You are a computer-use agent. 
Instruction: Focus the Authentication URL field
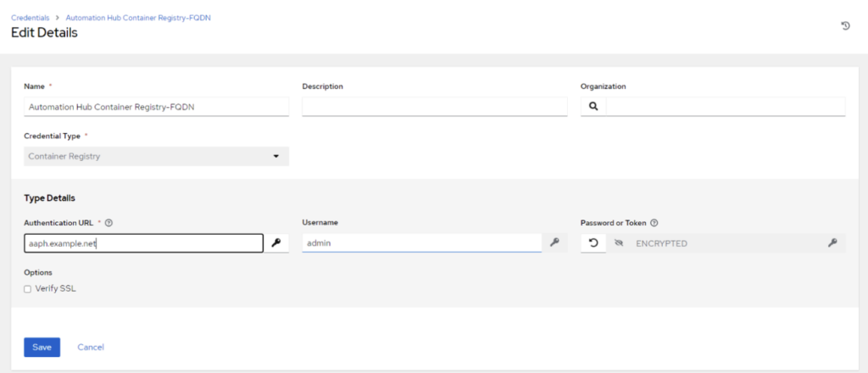[x=144, y=243]
